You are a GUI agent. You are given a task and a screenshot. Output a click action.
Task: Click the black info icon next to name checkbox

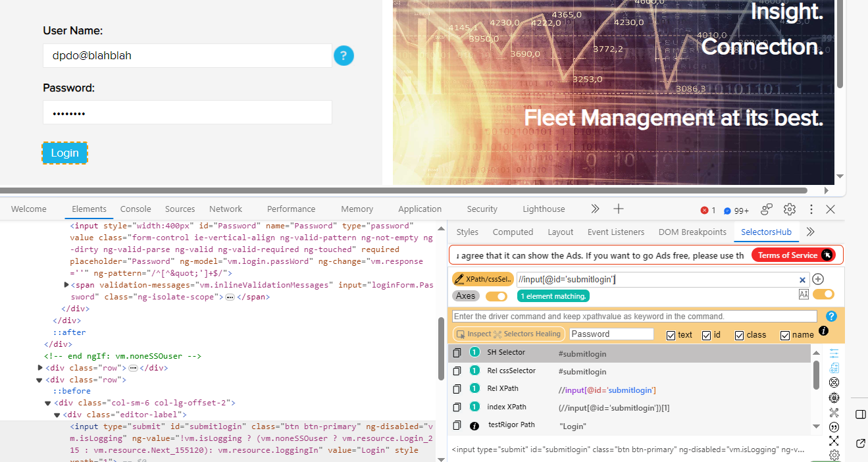[823, 331]
